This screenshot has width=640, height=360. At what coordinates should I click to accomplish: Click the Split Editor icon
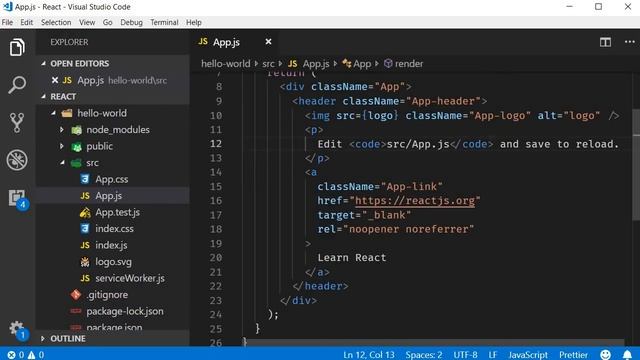605,42
